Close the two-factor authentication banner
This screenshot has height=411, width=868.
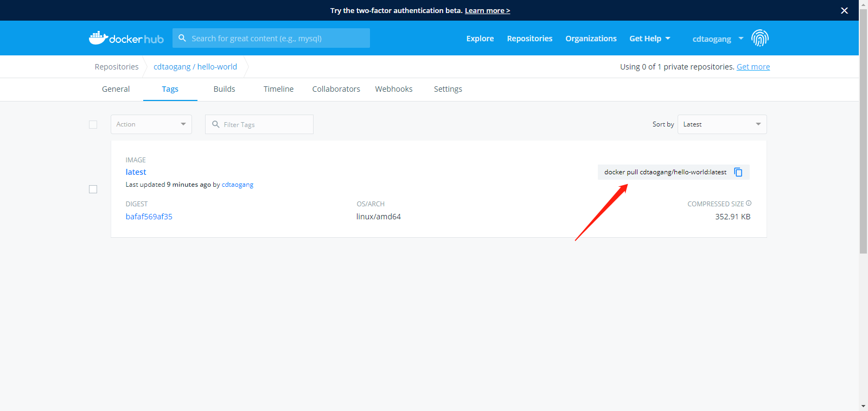[x=844, y=10]
